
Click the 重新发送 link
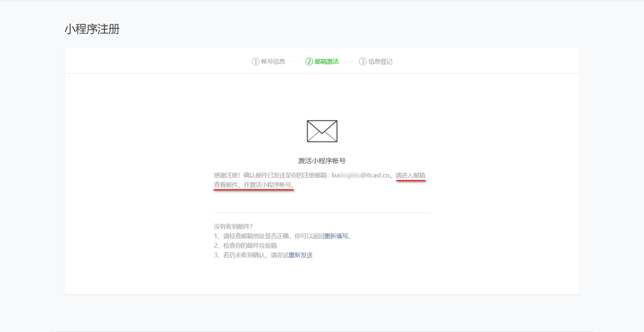[x=301, y=255]
